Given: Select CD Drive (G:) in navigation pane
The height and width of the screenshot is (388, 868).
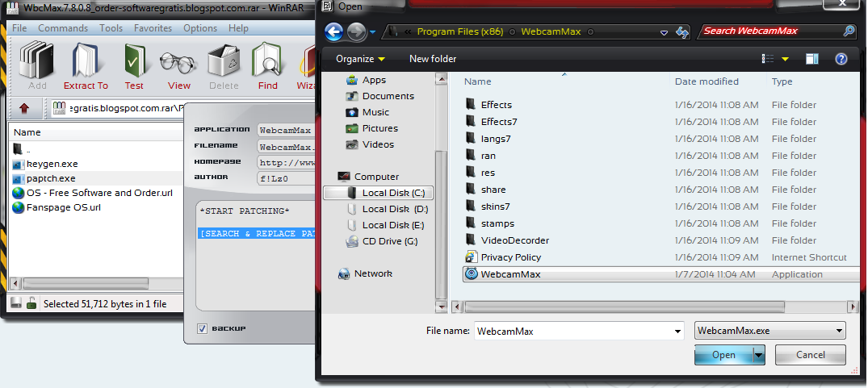Looking at the screenshot, I should click(x=382, y=241).
